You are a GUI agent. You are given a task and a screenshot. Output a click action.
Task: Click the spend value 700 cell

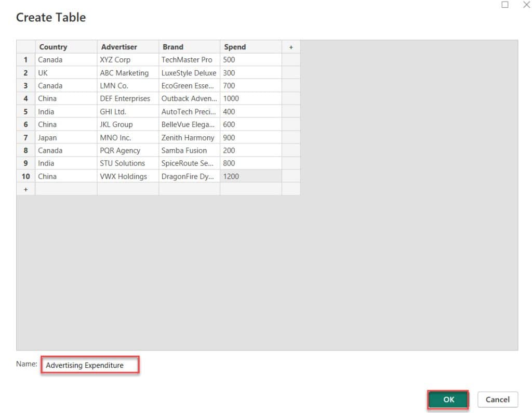click(x=251, y=86)
